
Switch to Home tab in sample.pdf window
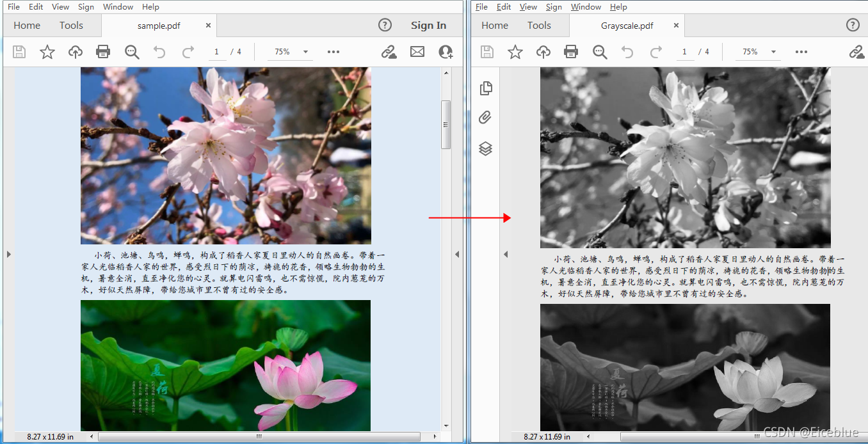(27, 26)
